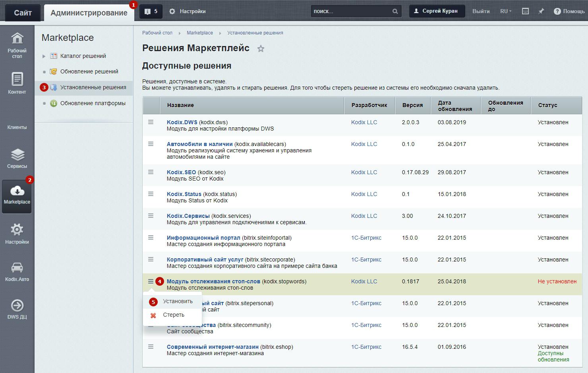Click the Стереть delete cross icon
Screen dimensions: 588x373
click(x=153, y=315)
